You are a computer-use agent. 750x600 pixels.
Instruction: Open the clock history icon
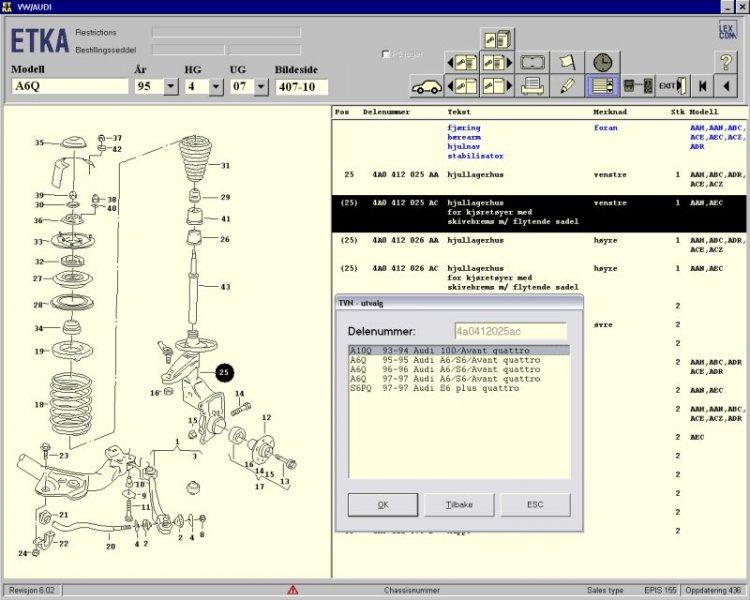pyautogui.click(x=601, y=62)
